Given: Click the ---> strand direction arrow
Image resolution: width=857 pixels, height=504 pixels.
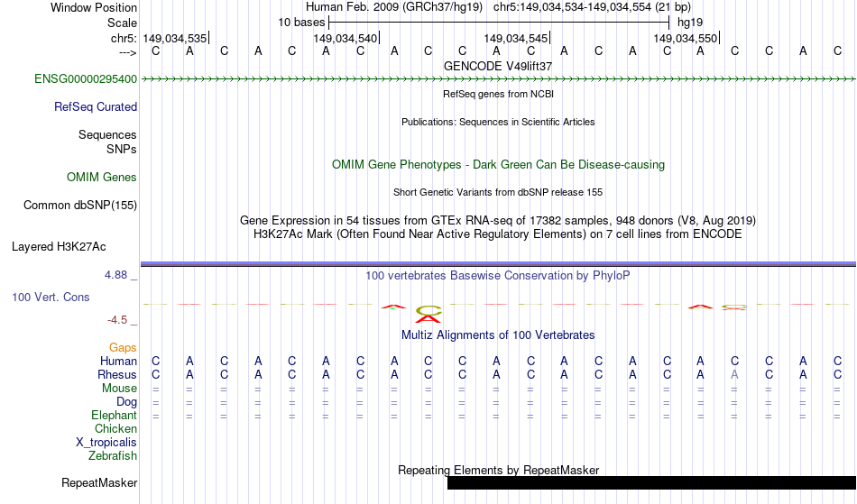Looking at the screenshot, I should tap(128, 52).
